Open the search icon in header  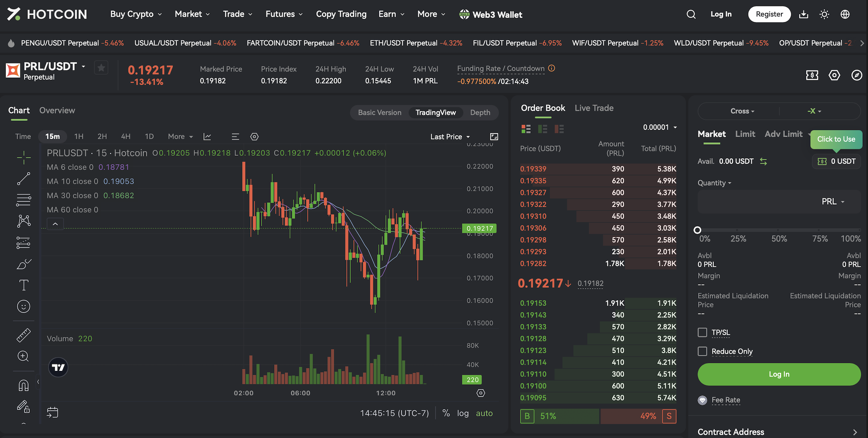[691, 14]
